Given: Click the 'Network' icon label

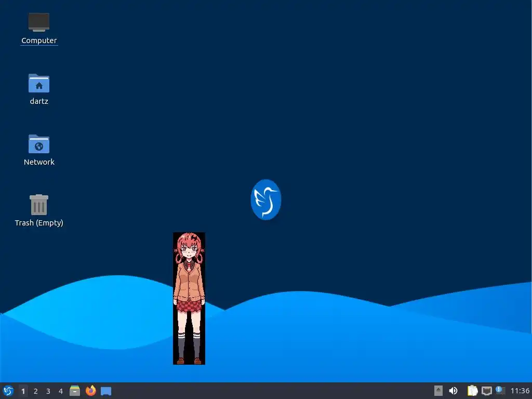Looking at the screenshot, I should [x=39, y=162].
